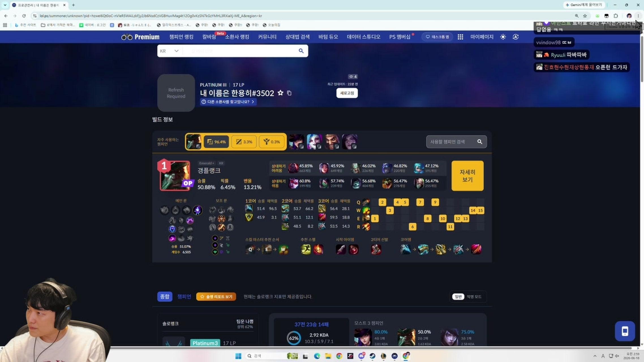Open the 커뮤니티 menu

267,37
